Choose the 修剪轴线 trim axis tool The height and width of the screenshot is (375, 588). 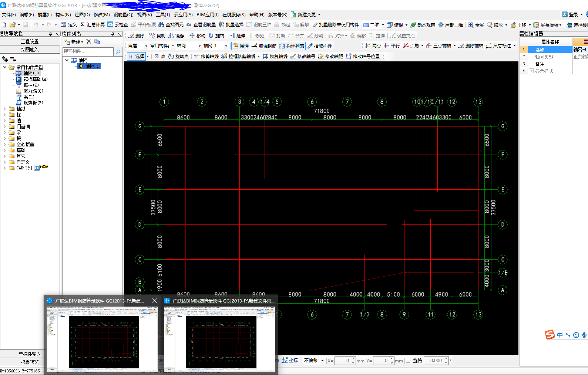point(206,57)
